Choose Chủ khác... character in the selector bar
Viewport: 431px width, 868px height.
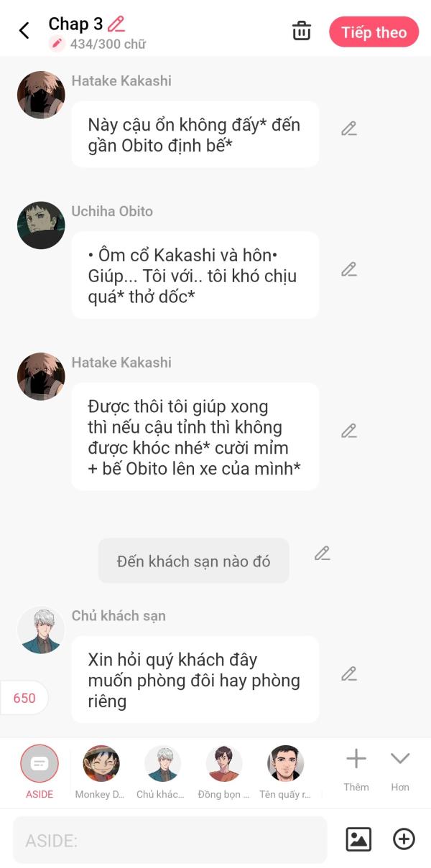(x=162, y=772)
